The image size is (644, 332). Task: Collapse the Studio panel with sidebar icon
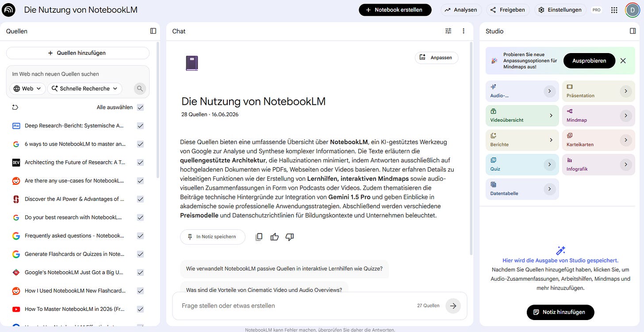pyautogui.click(x=632, y=31)
